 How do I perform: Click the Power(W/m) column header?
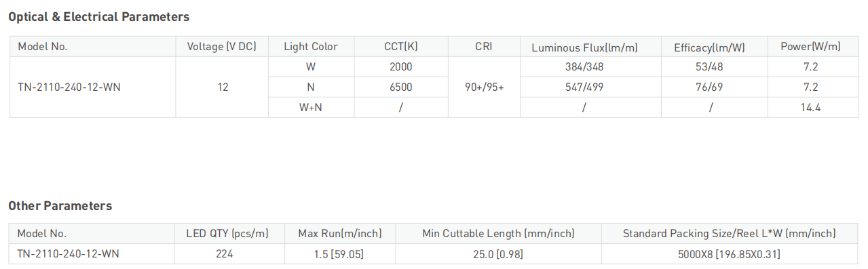point(810,47)
